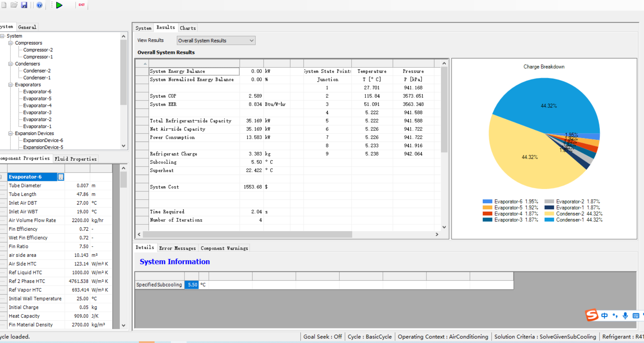
Task: Click the Evaporator-4 red legend swatch
Action: click(487, 214)
